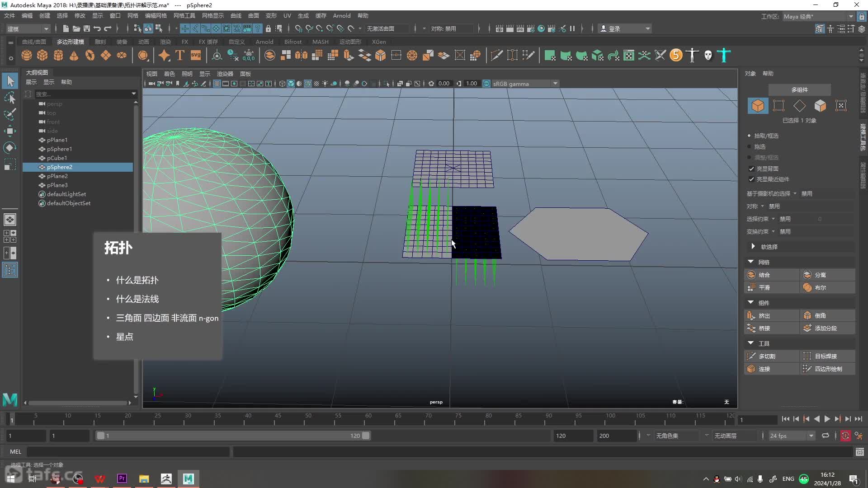Open the 24 fps dropdown
Viewport: 868px width, 488px height.
coord(792,436)
